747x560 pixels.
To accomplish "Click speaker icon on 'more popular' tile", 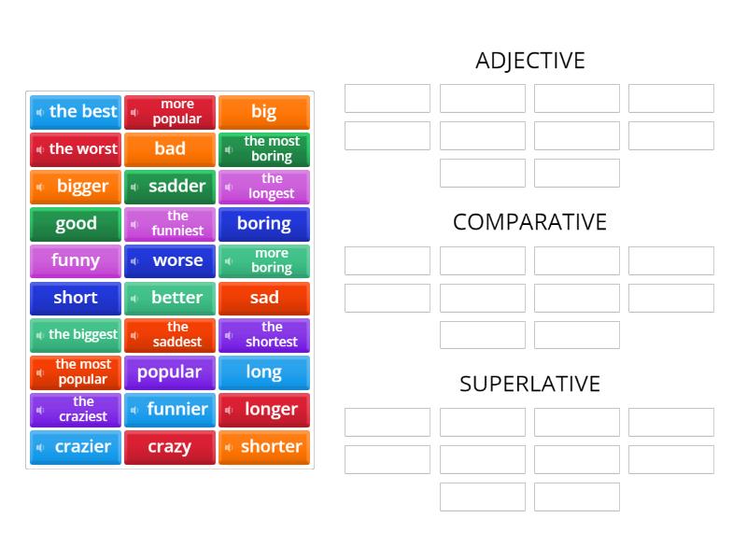I will pos(134,112).
